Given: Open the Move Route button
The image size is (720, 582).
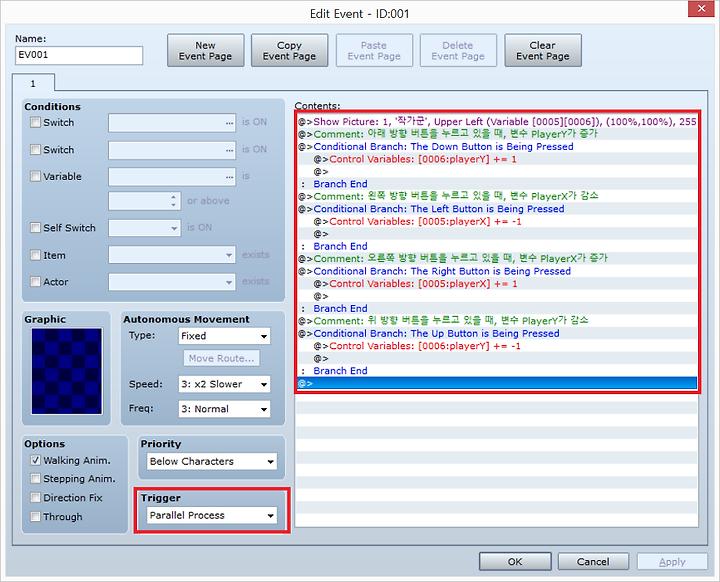Looking at the screenshot, I should point(221,358).
